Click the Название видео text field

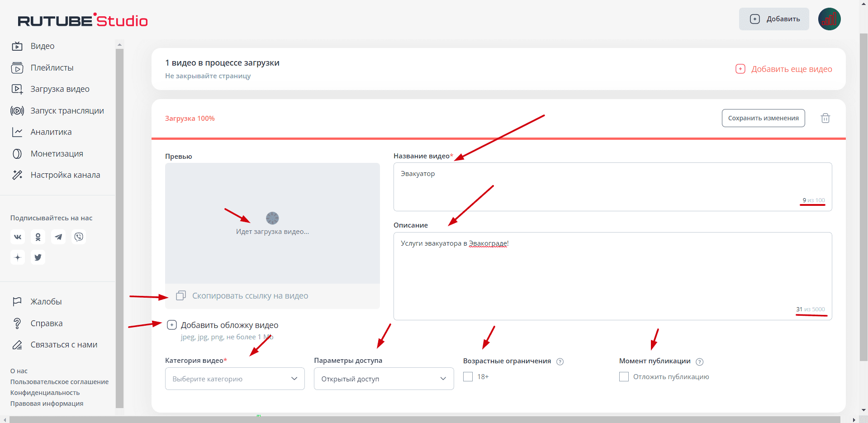click(613, 187)
